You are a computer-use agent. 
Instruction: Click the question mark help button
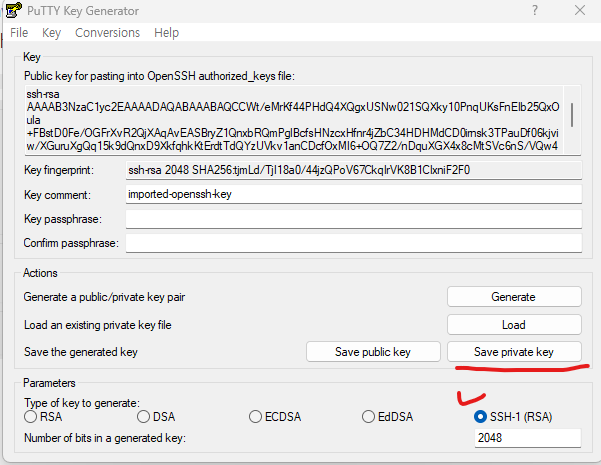[535, 10]
